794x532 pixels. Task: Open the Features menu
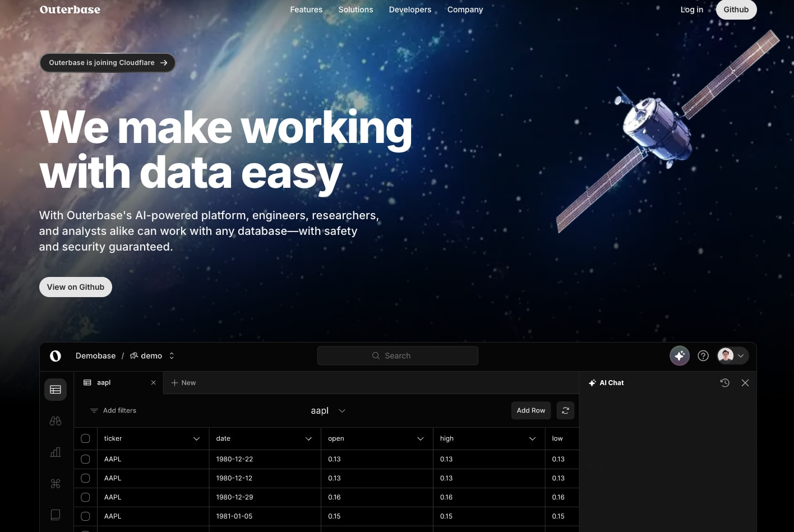pos(306,10)
